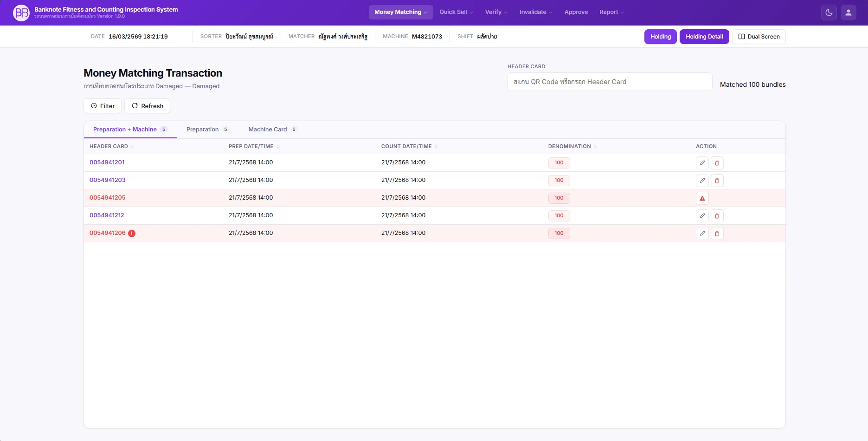Delete row 0054941206 with the trash icon

[x=717, y=233]
